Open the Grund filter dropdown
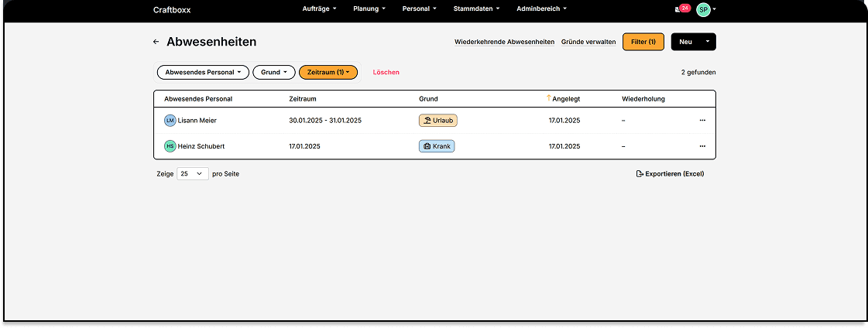This screenshot has width=868, height=328. [x=274, y=73]
